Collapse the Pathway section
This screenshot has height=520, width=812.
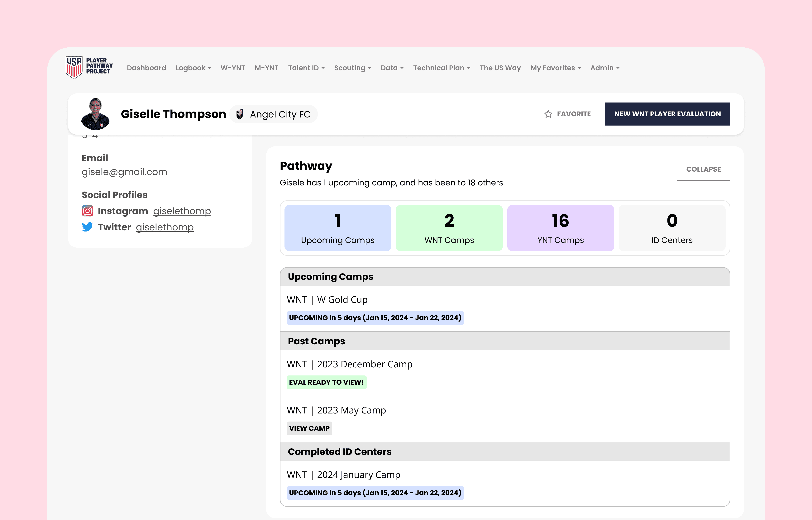(x=703, y=169)
